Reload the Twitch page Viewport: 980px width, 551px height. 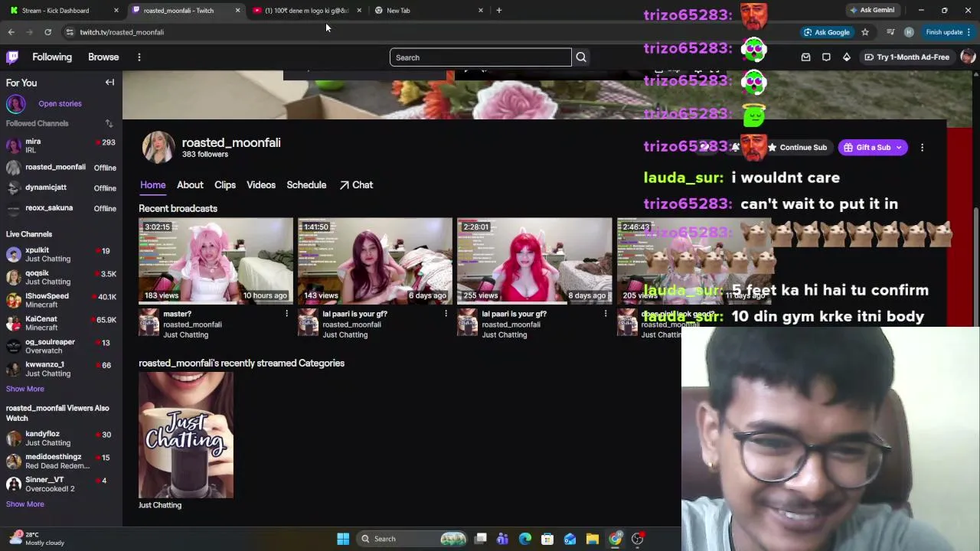pyautogui.click(x=47, y=32)
